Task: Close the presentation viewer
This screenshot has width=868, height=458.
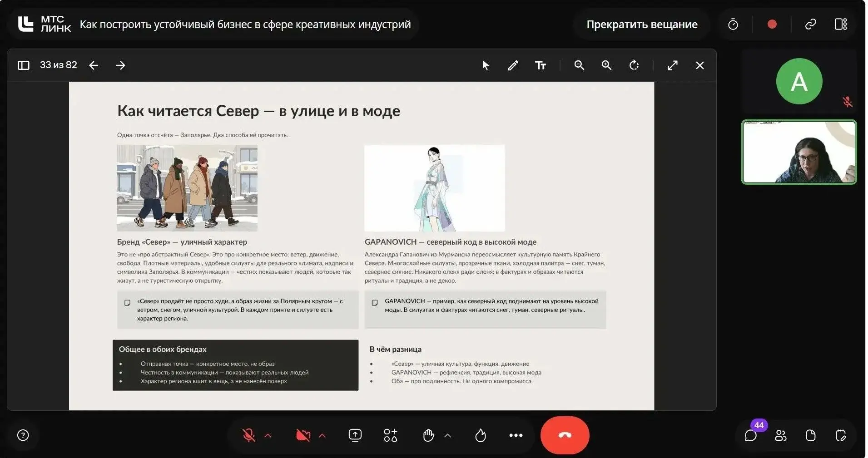Action: [x=700, y=65]
